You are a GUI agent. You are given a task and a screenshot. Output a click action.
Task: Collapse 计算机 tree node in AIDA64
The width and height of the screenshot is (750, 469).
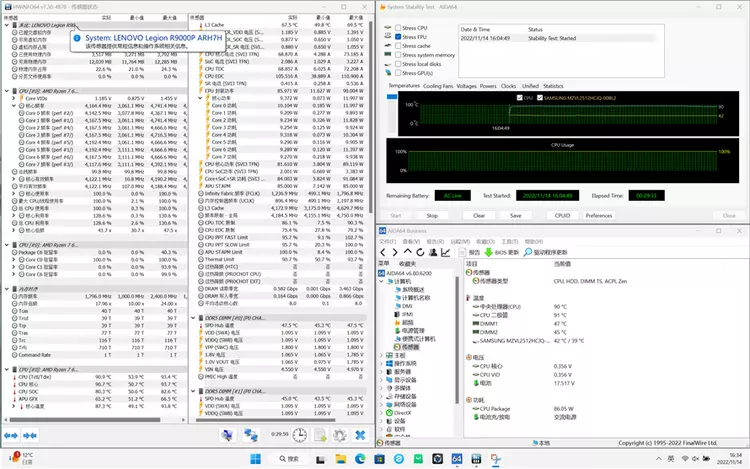382,282
